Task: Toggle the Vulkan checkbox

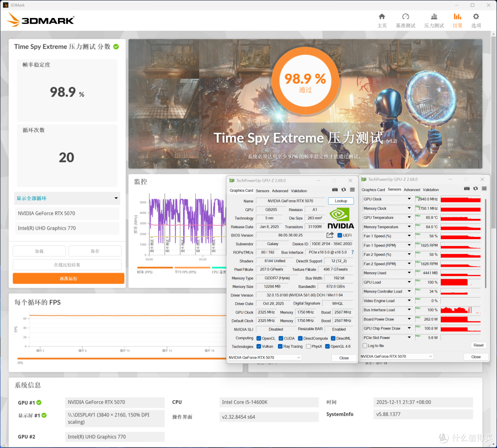Action: [x=259, y=346]
